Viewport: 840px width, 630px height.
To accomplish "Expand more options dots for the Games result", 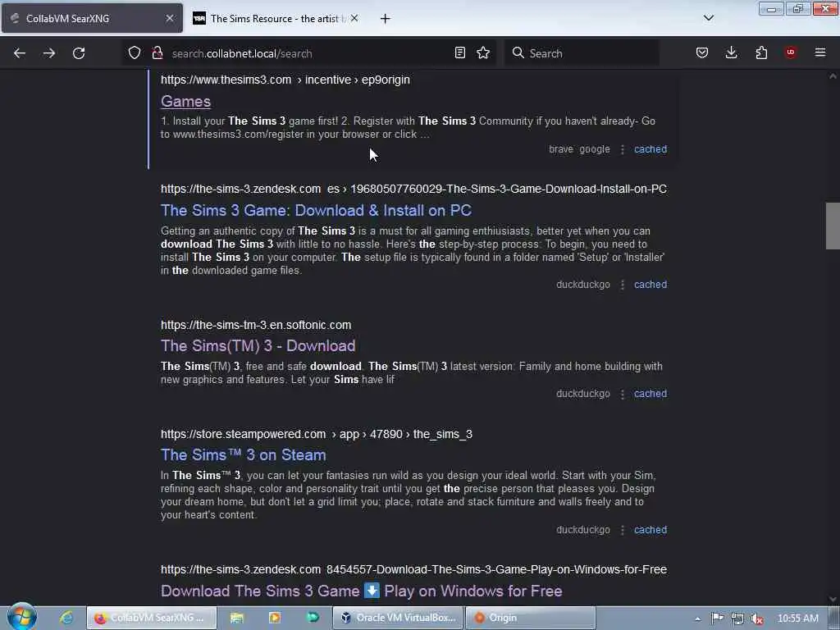I will [622, 149].
